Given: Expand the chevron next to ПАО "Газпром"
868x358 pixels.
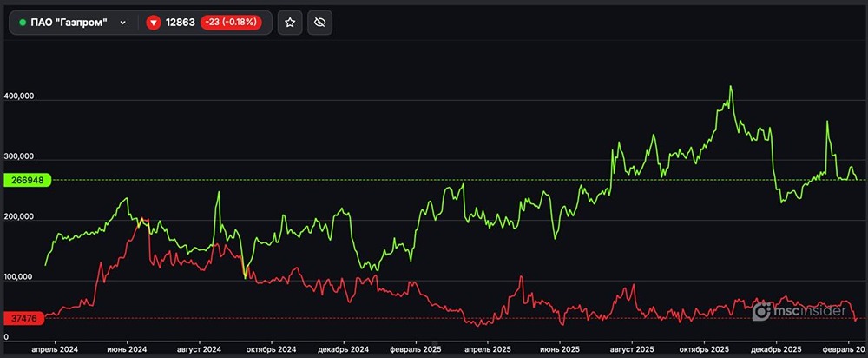Looking at the screenshot, I should (x=122, y=23).
